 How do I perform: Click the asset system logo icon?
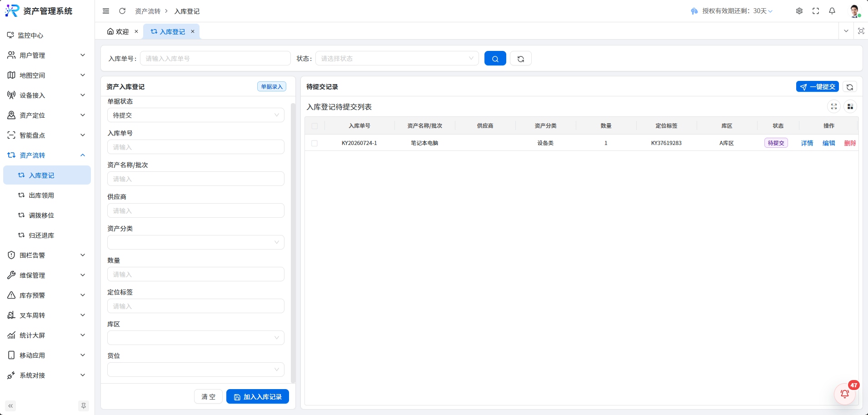click(x=12, y=11)
